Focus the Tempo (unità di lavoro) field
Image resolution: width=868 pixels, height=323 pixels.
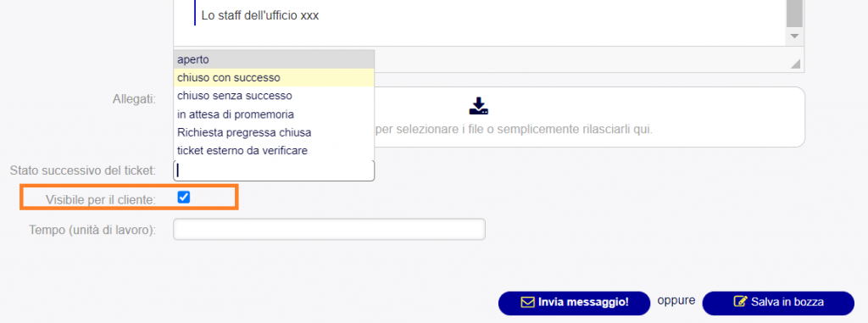(330, 230)
